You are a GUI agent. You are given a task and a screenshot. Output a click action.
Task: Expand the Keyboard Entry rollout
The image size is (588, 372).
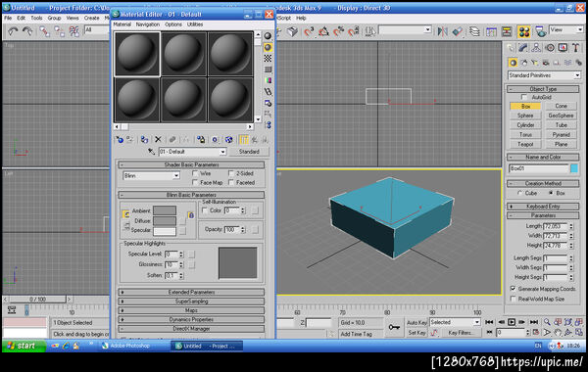coord(543,207)
